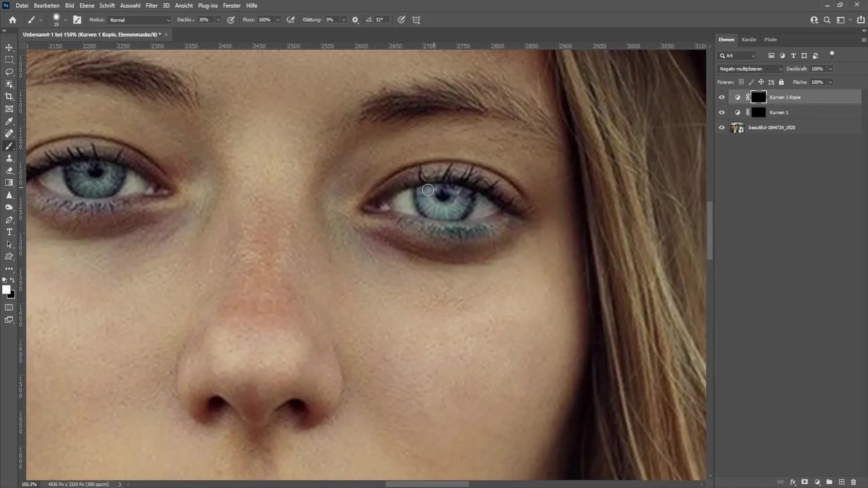
Task: Click the background color swatch
Action: click(x=13, y=296)
